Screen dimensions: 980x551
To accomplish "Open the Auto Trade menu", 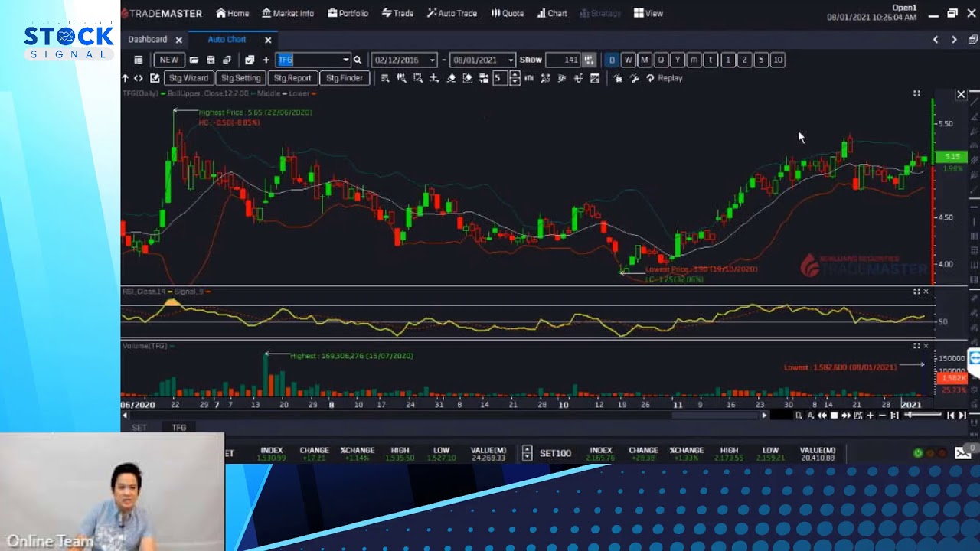I will (x=452, y=13).
